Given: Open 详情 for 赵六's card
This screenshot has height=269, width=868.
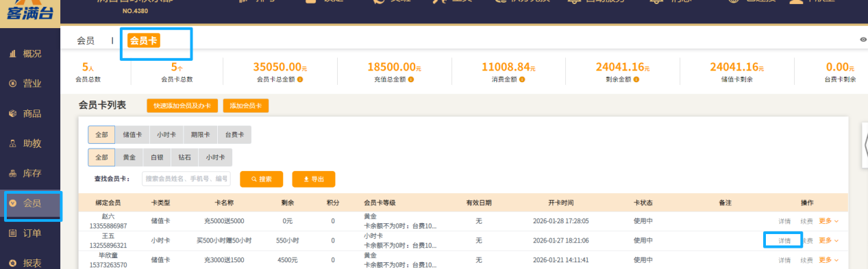Looking at the screenshot, I should click(x=784, y=221).
